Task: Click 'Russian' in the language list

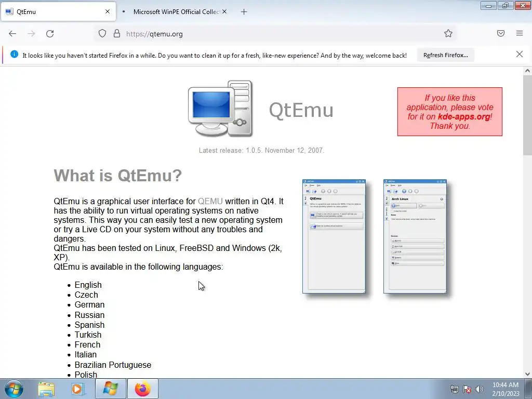Action: (x=89, y=315)
